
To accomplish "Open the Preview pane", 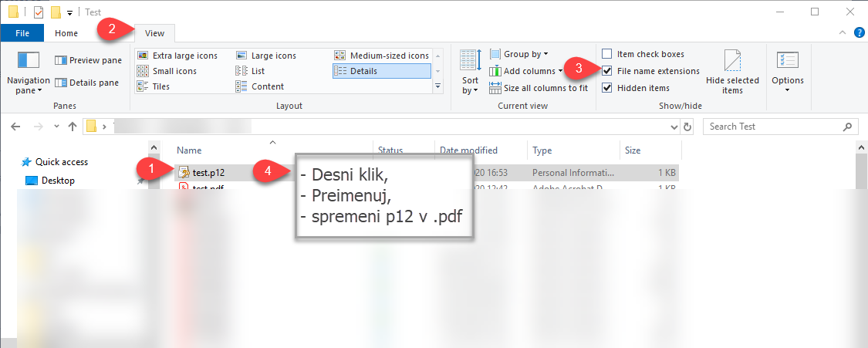I will click(x=89, y=60).
